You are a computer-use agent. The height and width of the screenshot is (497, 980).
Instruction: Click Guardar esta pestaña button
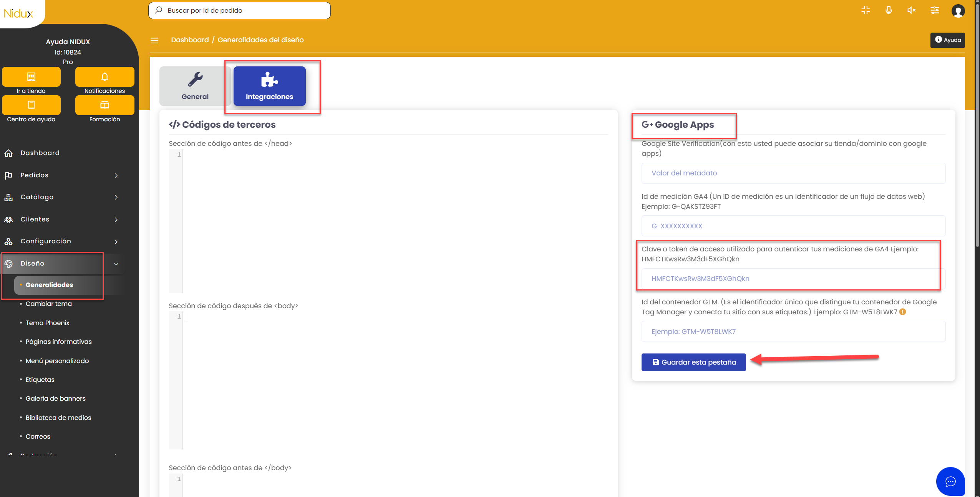click(693, 362)
